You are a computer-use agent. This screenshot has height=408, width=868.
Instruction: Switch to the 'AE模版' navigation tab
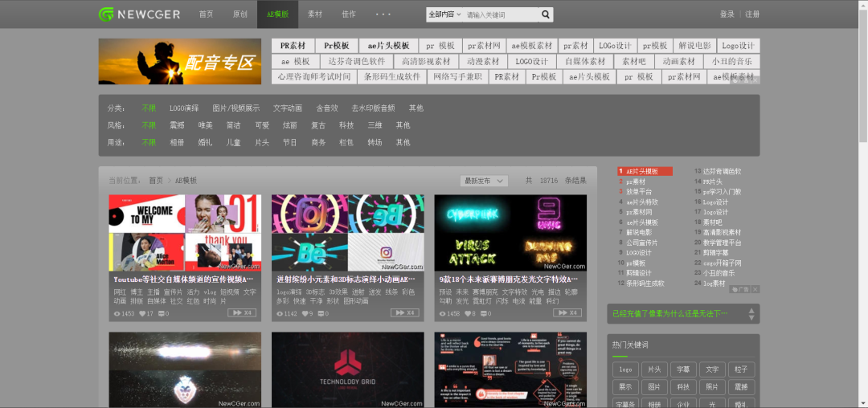pyautogui.click(x=277, y=14)
